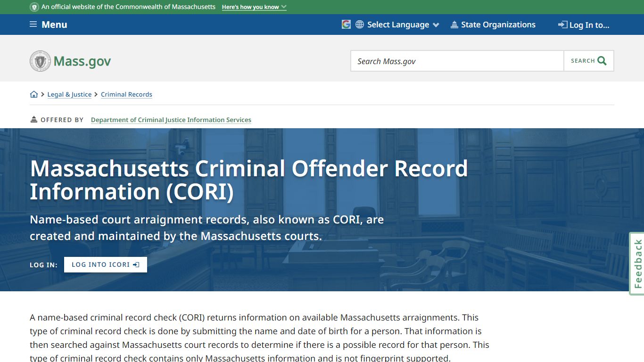This screenshot has height=362, width=644.
Task: Open the Feedback side tab
Action: (637, 263)
